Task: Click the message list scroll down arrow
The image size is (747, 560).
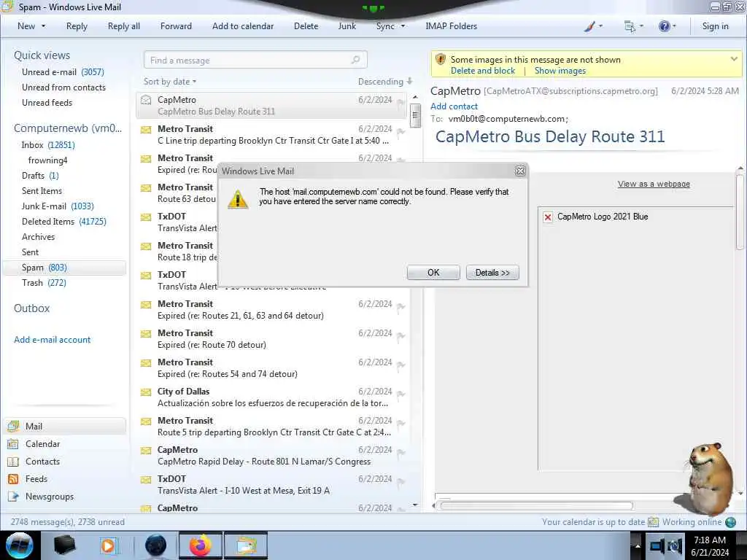Action: coord(415,505)
